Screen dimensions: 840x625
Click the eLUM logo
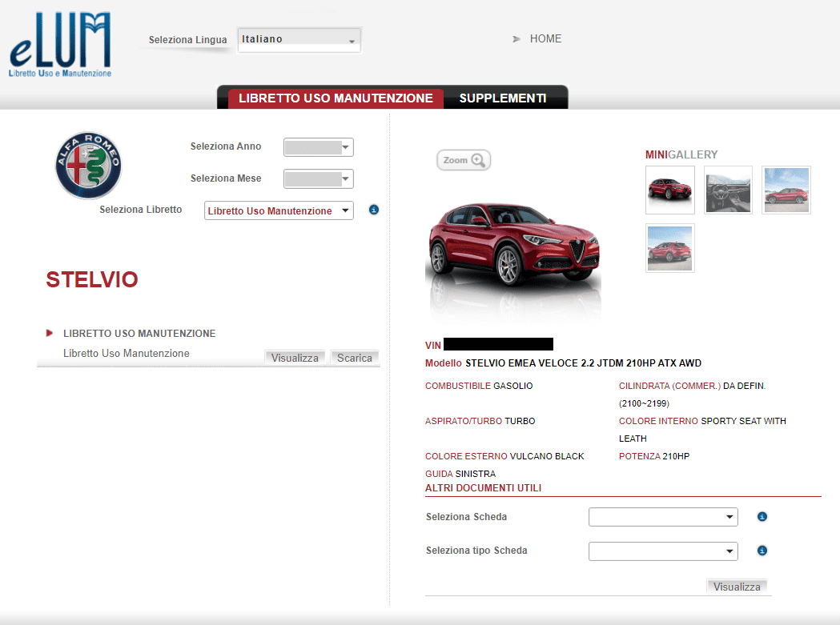tap(60, 45)
